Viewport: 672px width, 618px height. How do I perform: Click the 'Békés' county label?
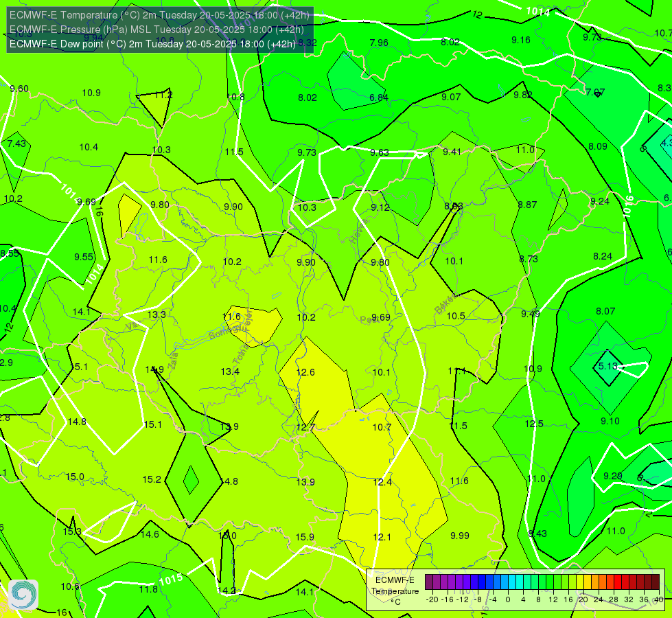(x=445, y=304)
